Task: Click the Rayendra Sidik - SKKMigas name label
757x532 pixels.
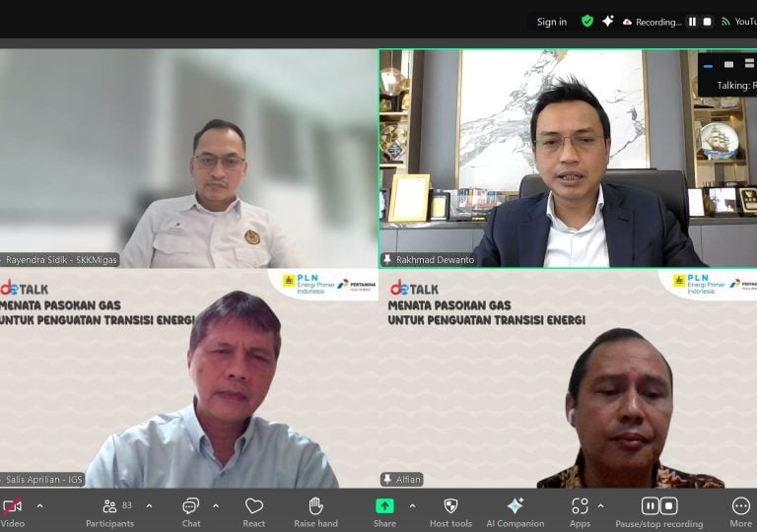Action: tap(61, 260)
